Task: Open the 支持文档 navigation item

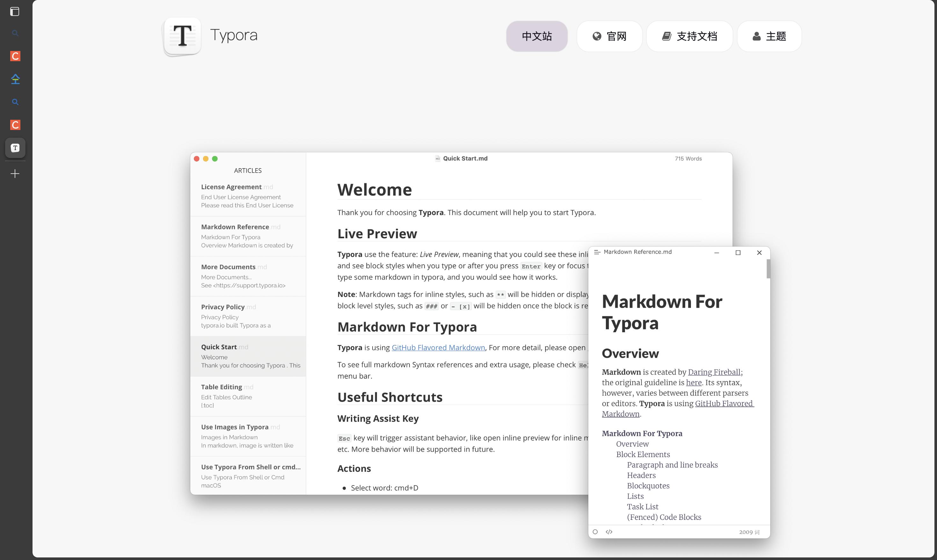Action: [x=689, y=36]
